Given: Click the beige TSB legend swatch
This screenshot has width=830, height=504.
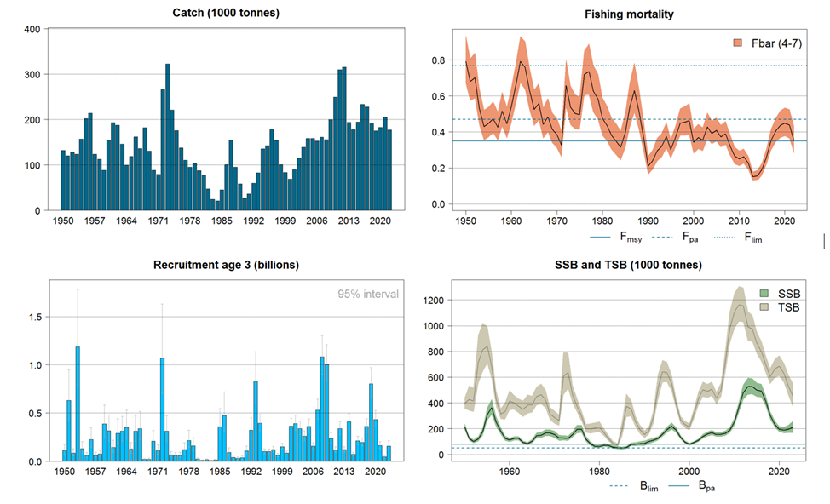Looking at the screenshot, I should pyautogui.click(x=764, y=307).
